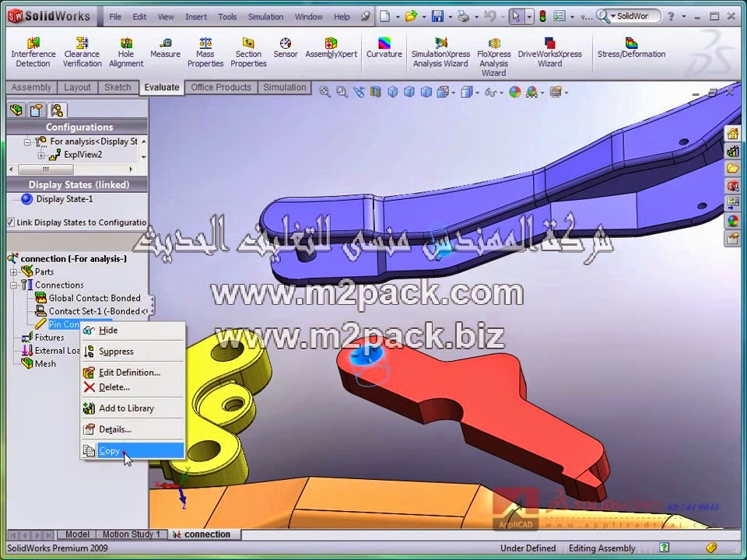Toggle Curvature display
Viewport: 747px width, 560px height.
(x=384, y=48)
